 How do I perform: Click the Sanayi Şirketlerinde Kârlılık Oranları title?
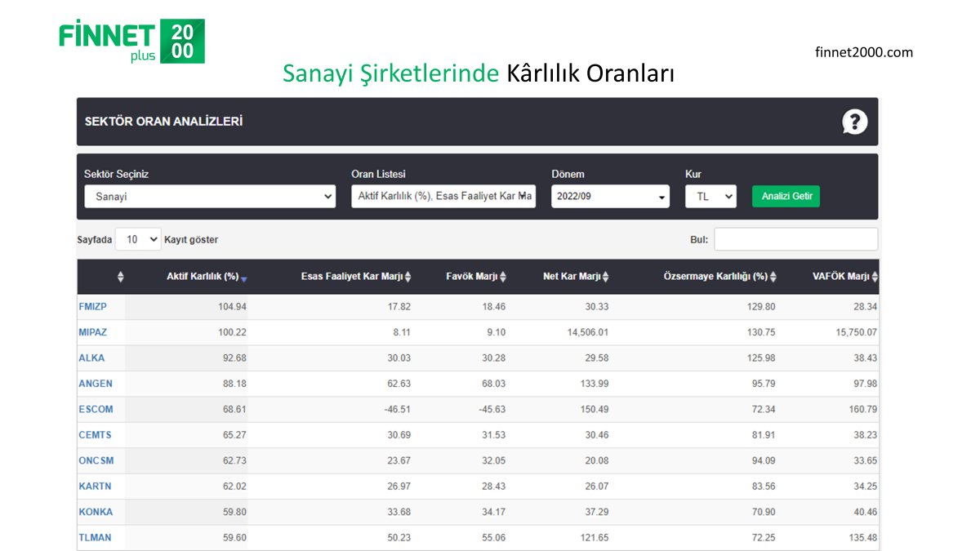(x=478, y=73)
